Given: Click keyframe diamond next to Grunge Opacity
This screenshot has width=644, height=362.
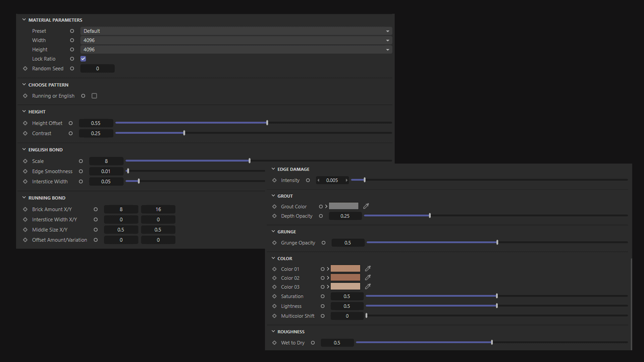Looking at the screenshot, I should coord(274,243).
